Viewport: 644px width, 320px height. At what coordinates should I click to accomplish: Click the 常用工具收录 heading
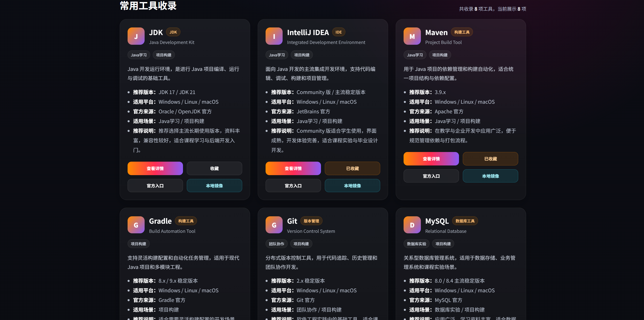click(x=148, y=6)
